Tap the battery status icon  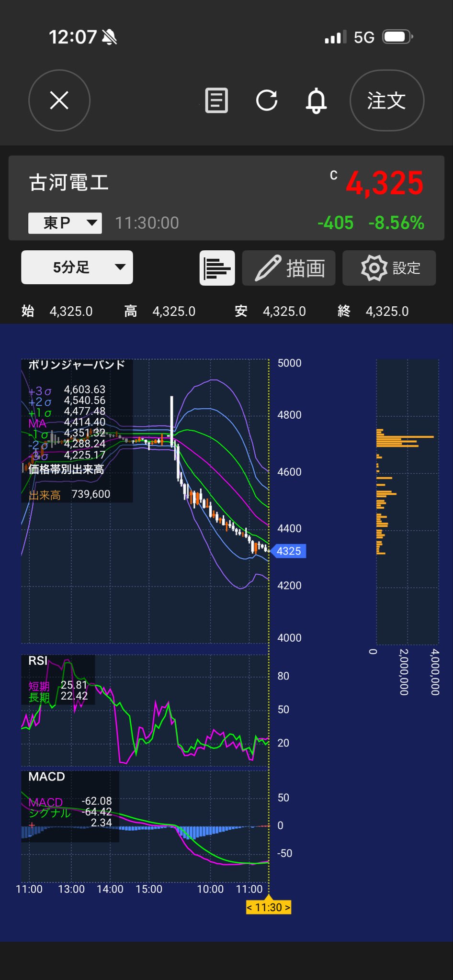pyautogui.click(x=397, y=37)
